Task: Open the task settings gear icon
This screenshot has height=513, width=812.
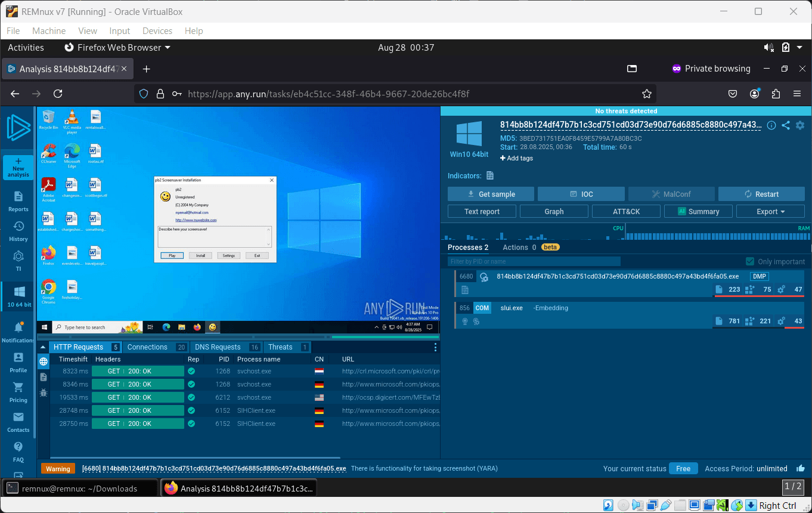Action: [x=800, y=125]
